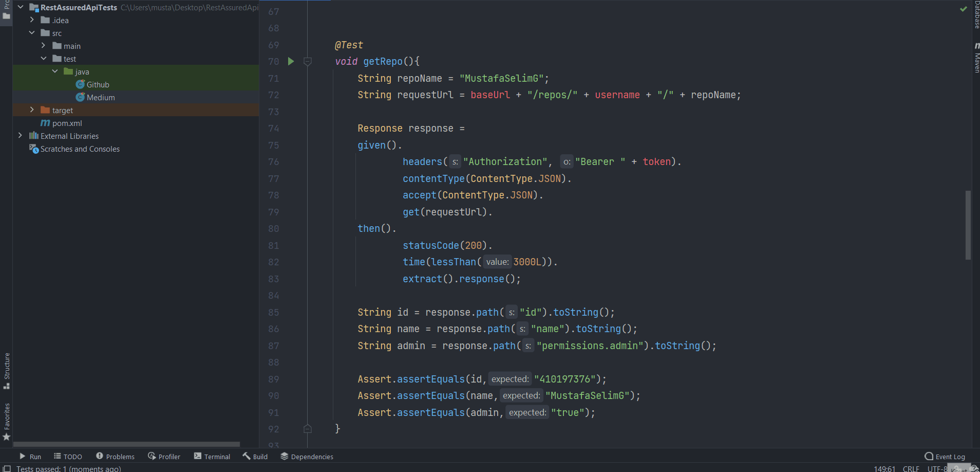Open the Structure side panel
The image size is (980, 472).
tap(7, 371)
